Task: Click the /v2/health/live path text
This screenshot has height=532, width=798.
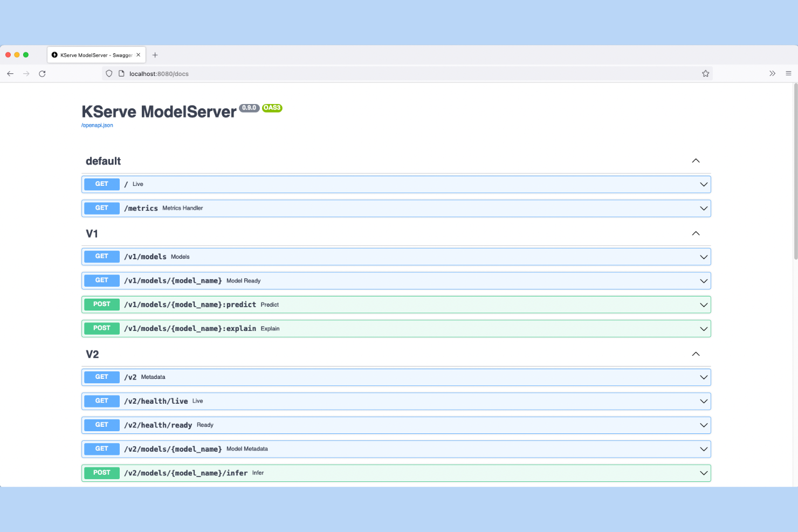Action: (156, 402)
